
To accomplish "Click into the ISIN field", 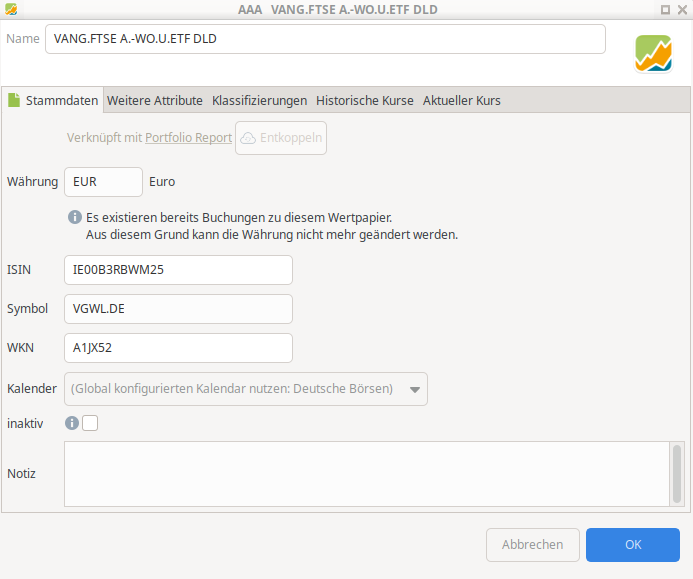I will (179, 270).
